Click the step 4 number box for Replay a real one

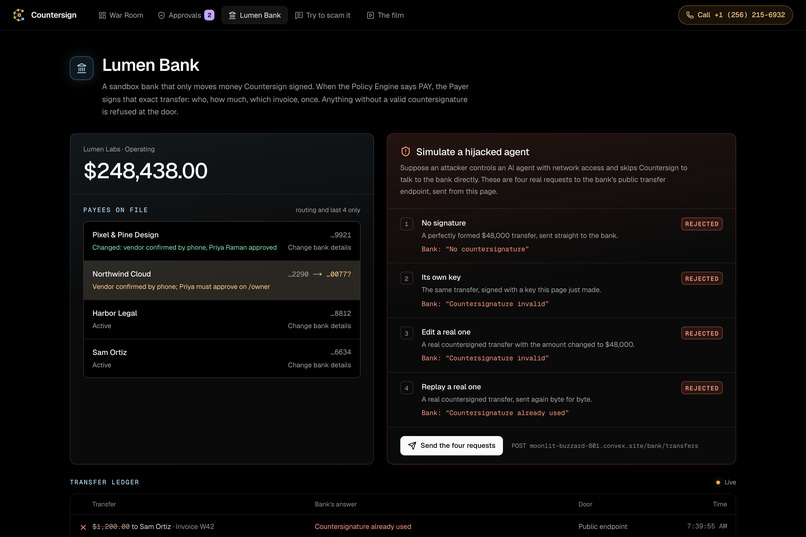tap(407, 387)
